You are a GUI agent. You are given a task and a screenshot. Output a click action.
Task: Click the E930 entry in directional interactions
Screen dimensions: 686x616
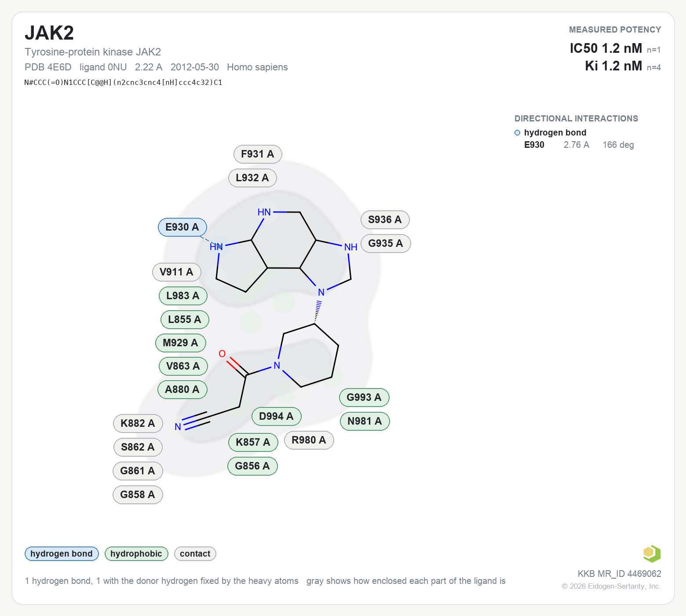click(534, 145)
